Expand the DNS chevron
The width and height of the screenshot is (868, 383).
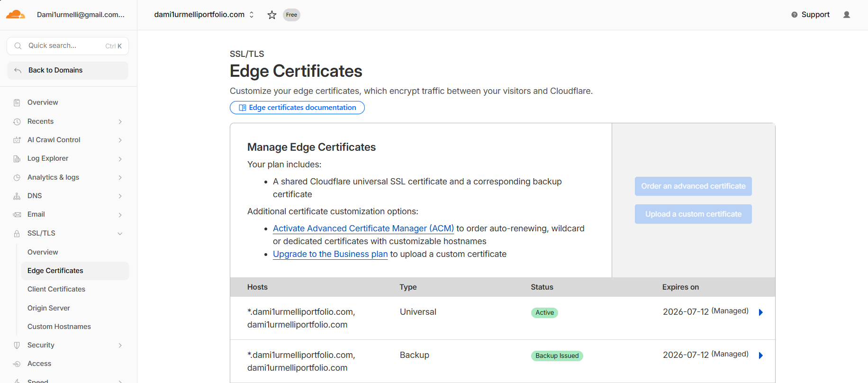[x=120, y=196]
